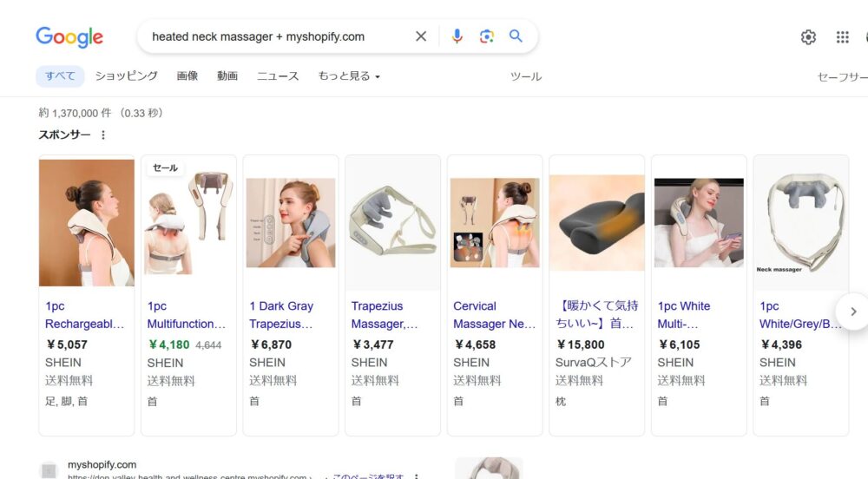Start voice search with microphone icon
Screen dimensions: 868x479
pos(457,36)
